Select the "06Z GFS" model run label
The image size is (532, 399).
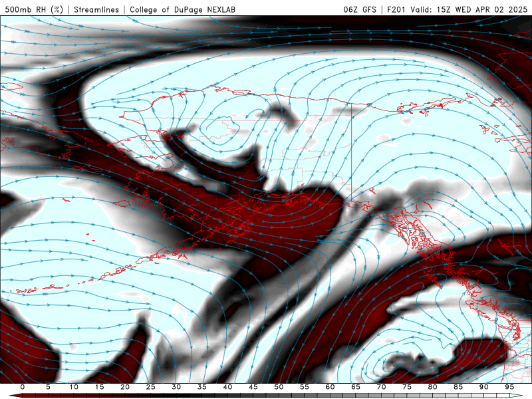pyautogui.click(x=360, y=9)
